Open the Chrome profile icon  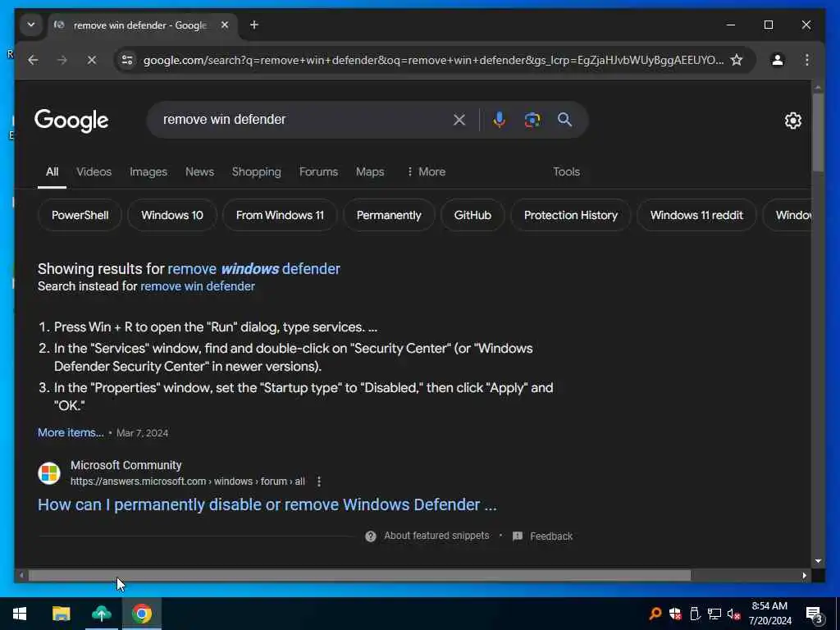click(x=778, y=60)
